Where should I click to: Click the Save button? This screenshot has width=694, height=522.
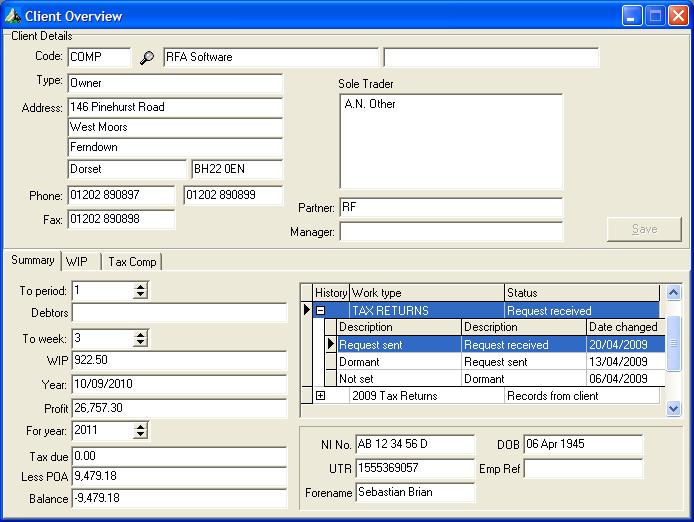pos(644,229)
